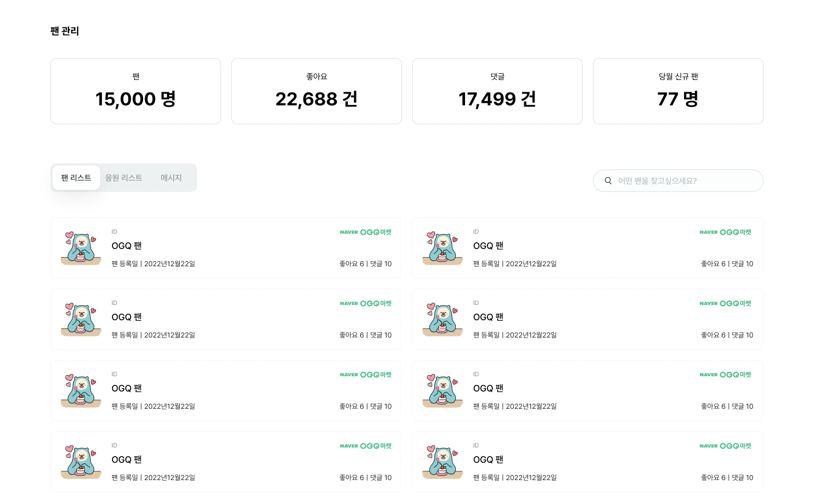Switch to the 팬 리스트 tab

coord(76,178)
